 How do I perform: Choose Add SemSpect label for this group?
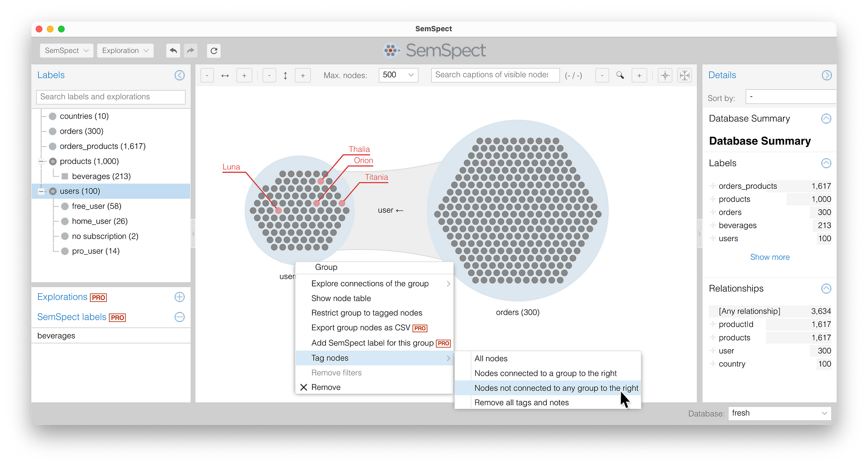point(375,343)
